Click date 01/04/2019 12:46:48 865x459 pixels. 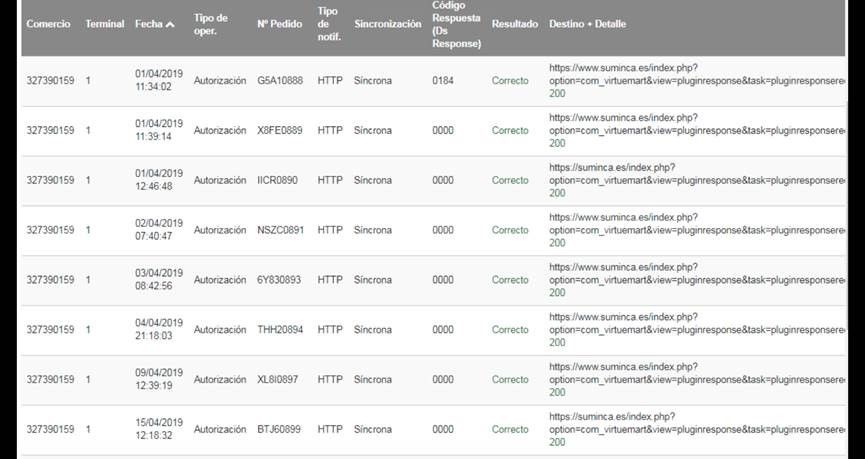point(159,180)
